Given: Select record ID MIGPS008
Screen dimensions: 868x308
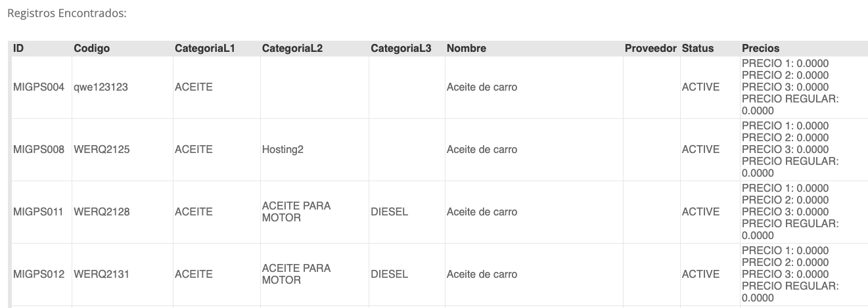Looking at the screenshot, I should click(39, 150).
